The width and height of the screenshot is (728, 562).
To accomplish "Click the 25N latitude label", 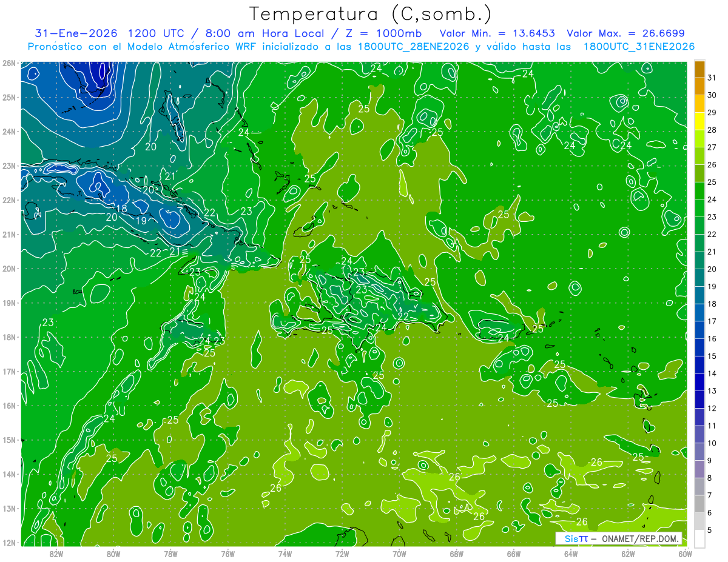I will pyautogui.click(x=9, y=98).
